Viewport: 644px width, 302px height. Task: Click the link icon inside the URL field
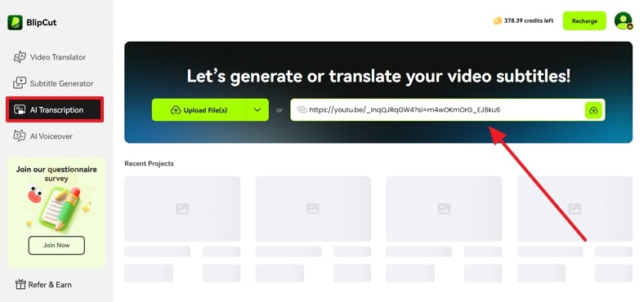[x=302, y=110]
